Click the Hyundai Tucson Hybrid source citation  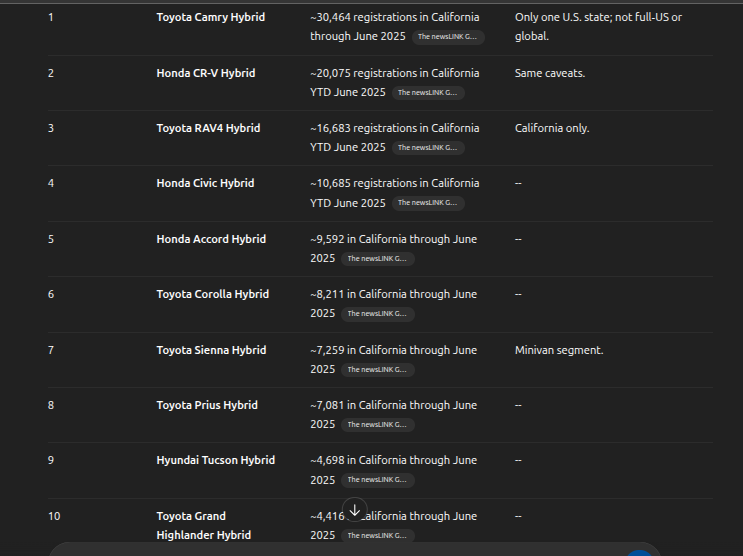378,480
